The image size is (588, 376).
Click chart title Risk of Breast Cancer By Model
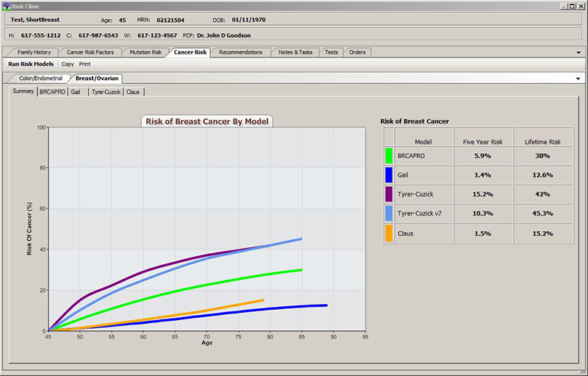(207, 121)
